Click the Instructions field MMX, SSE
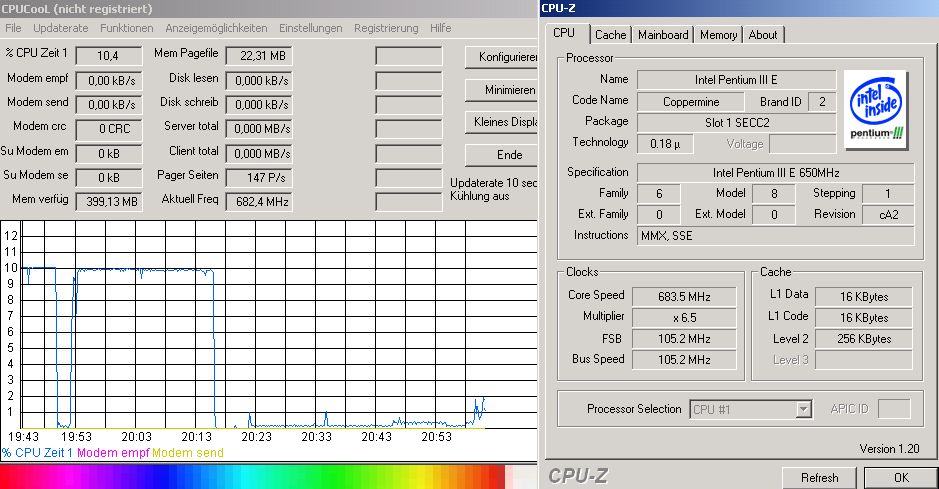 776,236
